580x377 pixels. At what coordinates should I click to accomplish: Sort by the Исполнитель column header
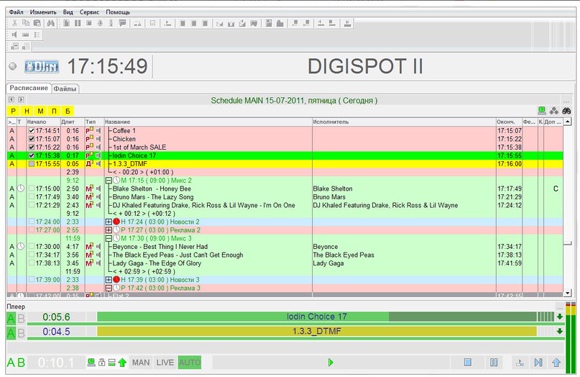pos(404,122)
